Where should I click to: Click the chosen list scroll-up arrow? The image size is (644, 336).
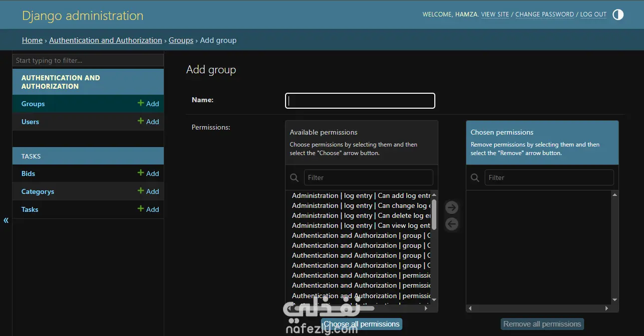tap(615, 195)
